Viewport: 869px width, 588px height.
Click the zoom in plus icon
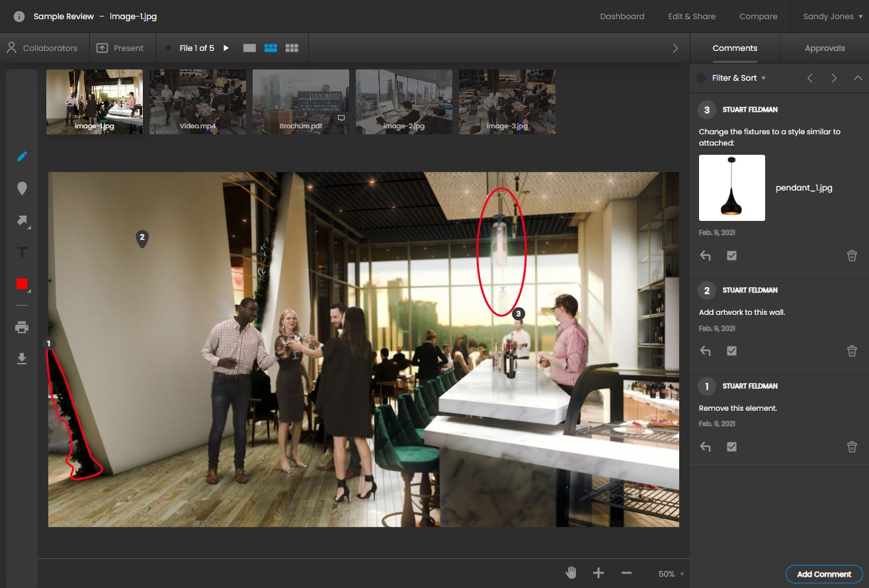pyautogui.click(x=599, y=573)
